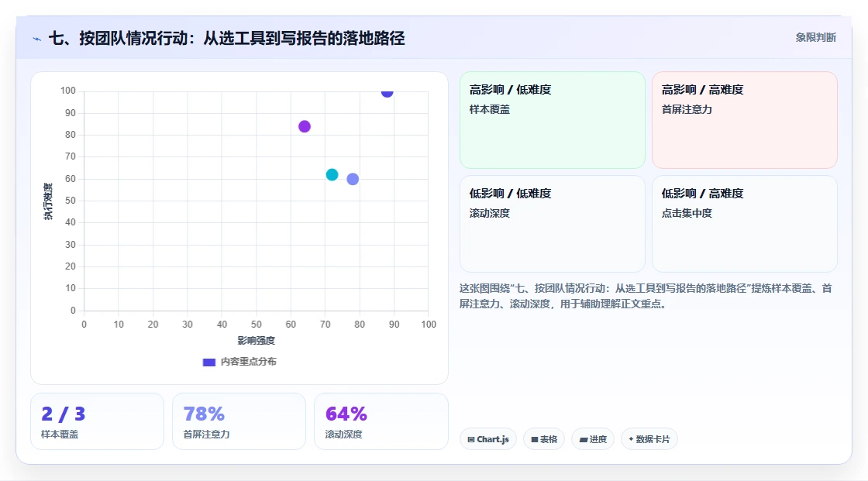Click the 影响强度 x-axis label
The height and width of the screenshot is (481, 868).
(x=257, y=340)
